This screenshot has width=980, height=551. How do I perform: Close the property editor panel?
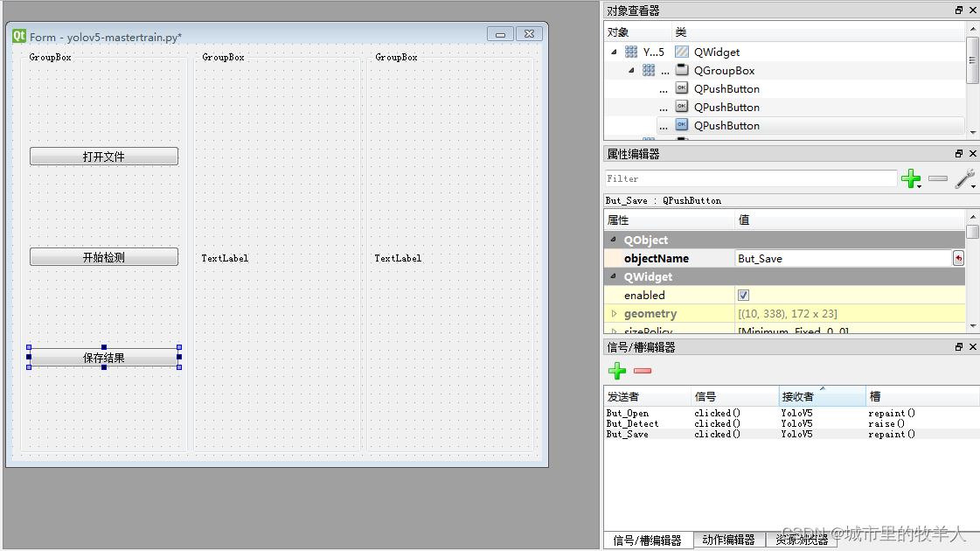point(972,153)
